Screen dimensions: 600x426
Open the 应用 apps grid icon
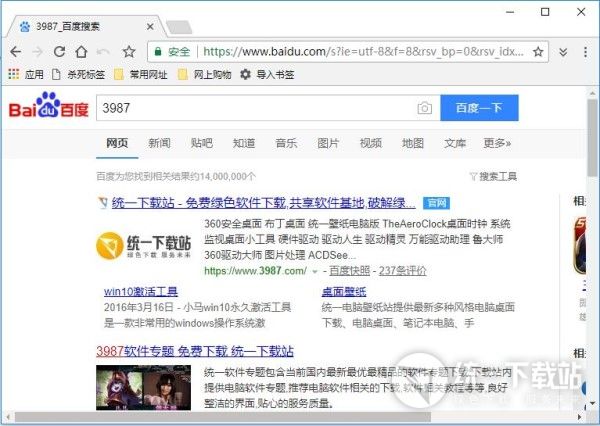14,74
